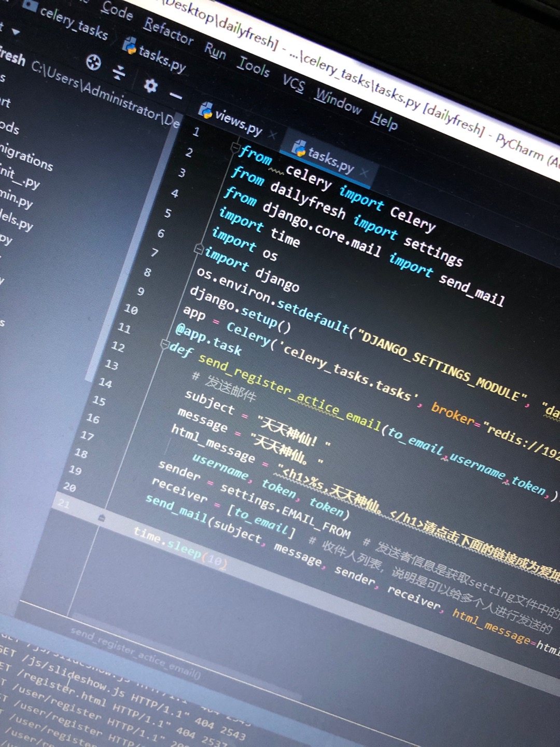The height and width of the screenshot is (747, 560).
Task: Open the Window menu
Action: (x=339, y=101)
